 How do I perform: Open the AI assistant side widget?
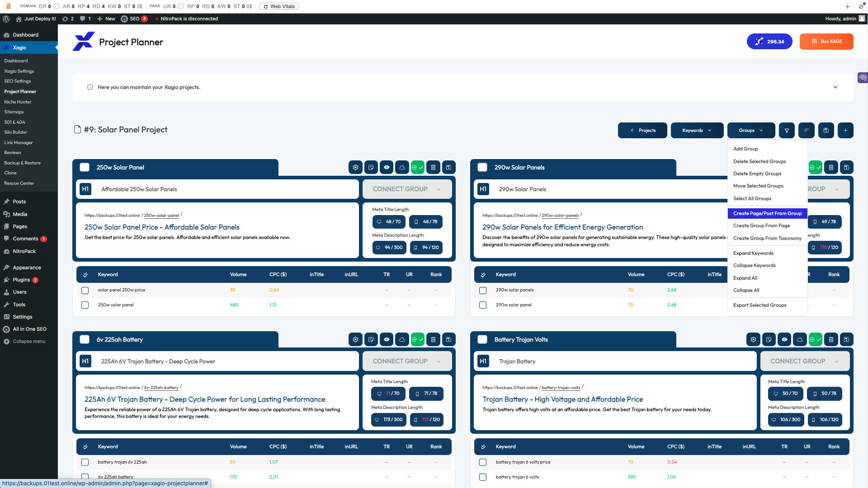tap(863, 78)
